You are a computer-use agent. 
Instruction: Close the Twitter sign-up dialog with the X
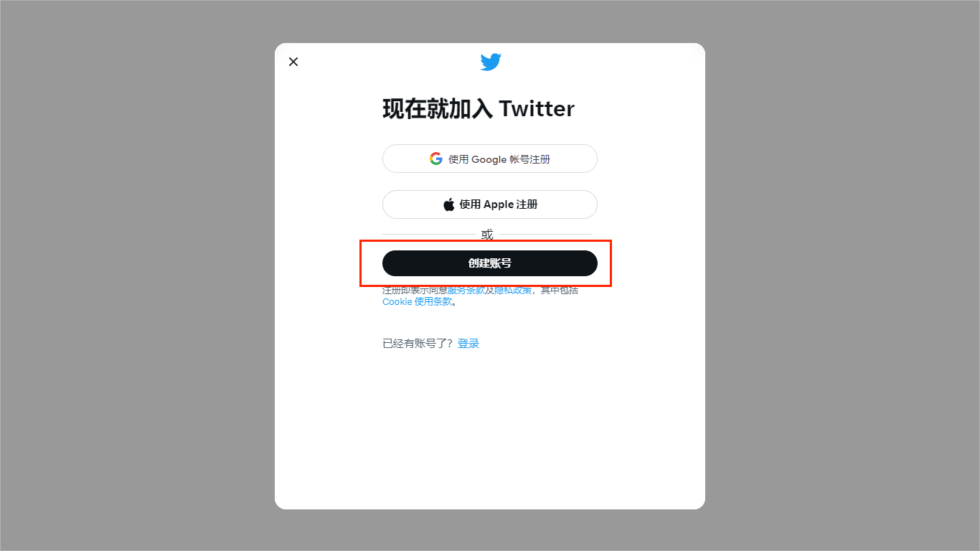293,62
